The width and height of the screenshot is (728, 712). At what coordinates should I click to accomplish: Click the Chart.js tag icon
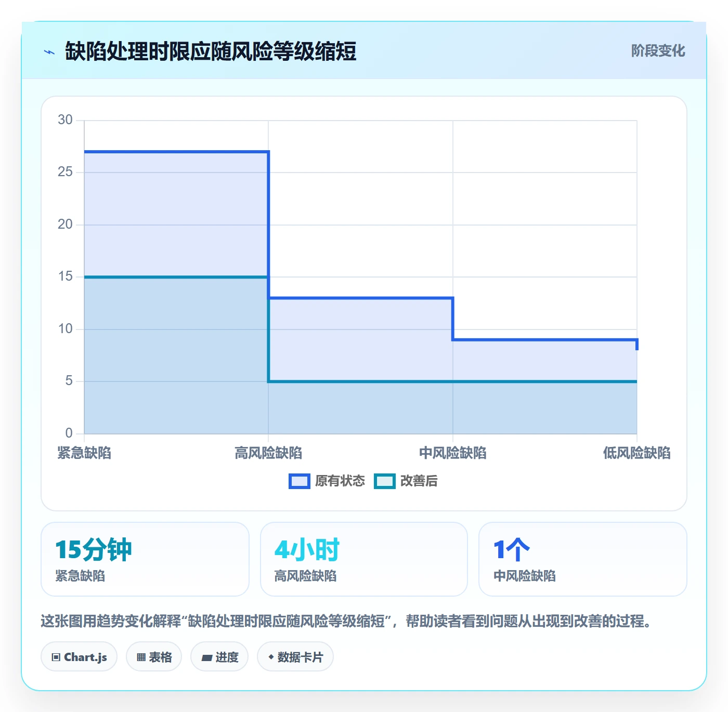(56, 657)
